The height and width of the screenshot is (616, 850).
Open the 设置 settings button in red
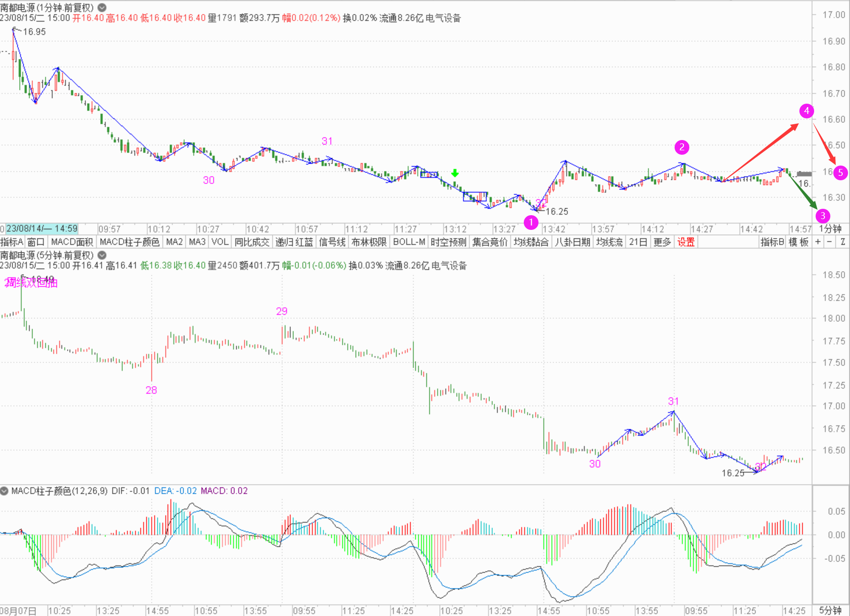(x=686, y=242)
